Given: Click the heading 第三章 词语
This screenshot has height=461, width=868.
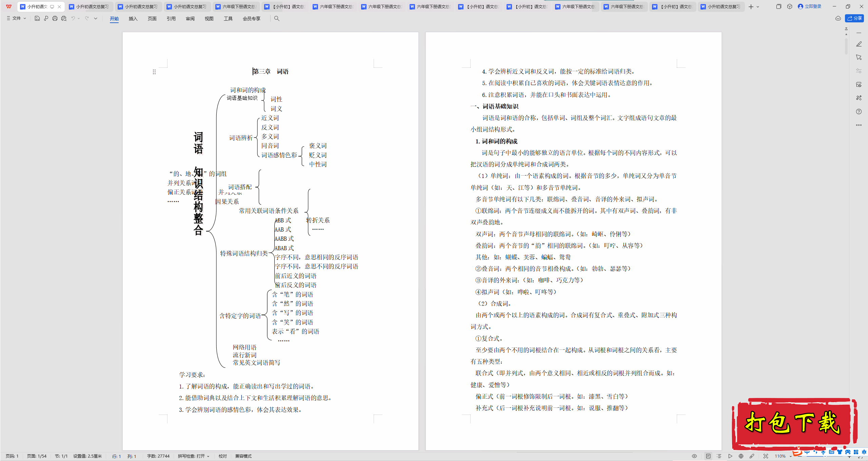Looking at the screenshot, I should pyautogui.click(x=271, y=72).
